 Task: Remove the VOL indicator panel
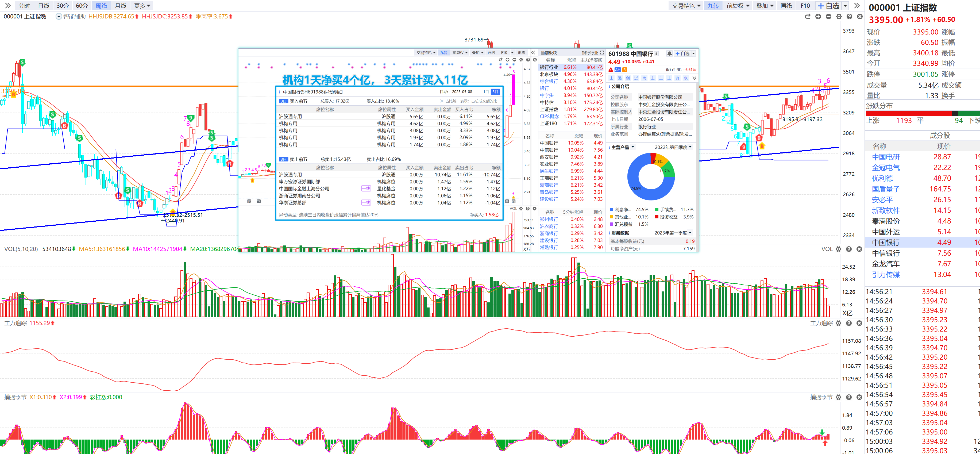click(x=859, y=249)
